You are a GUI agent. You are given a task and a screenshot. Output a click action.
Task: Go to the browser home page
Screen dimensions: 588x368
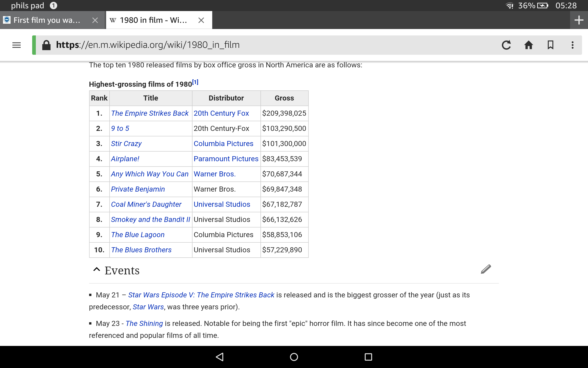529,45
